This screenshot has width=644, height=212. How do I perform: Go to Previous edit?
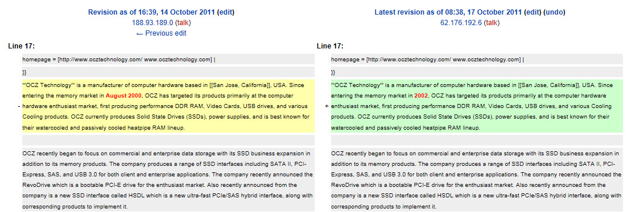click(x=161, y=33)
